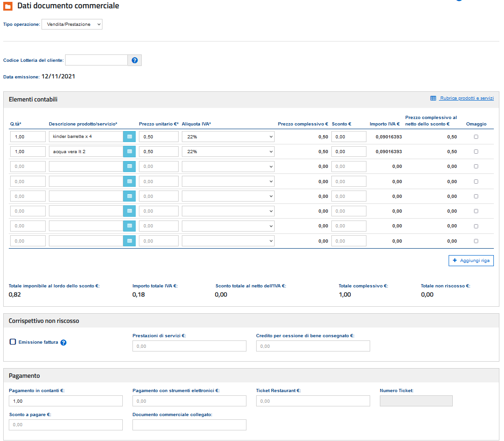Open Rubrica prodotti e servizi link
Screen dimensions: 504x441
pos(467,98)
